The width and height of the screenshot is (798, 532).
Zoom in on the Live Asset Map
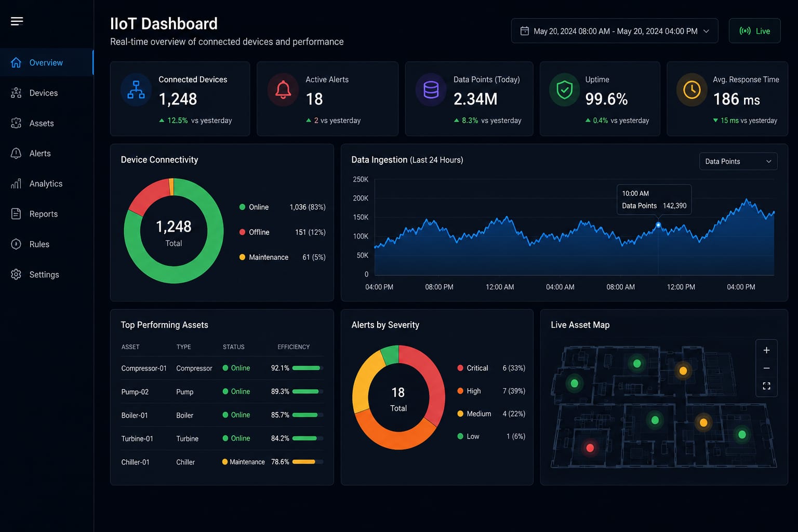coord(766,350)
